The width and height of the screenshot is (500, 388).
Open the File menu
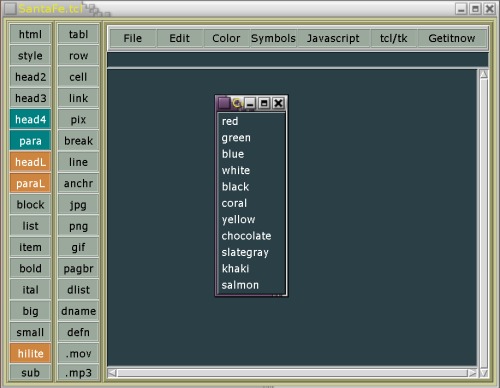click(133, 38)
